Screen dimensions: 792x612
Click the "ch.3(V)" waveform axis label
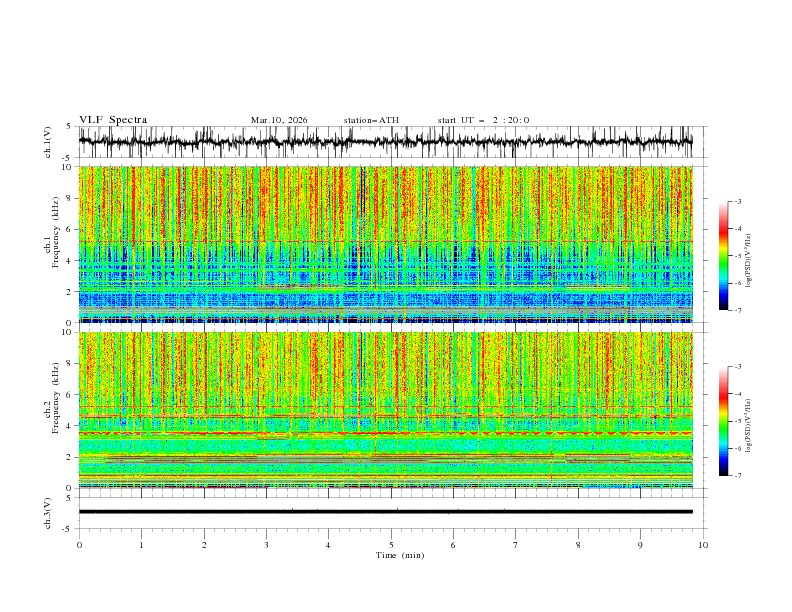48,513
